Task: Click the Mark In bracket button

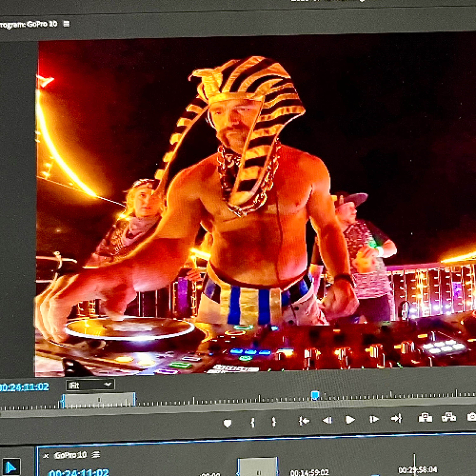Action: (x=253, y=423)
